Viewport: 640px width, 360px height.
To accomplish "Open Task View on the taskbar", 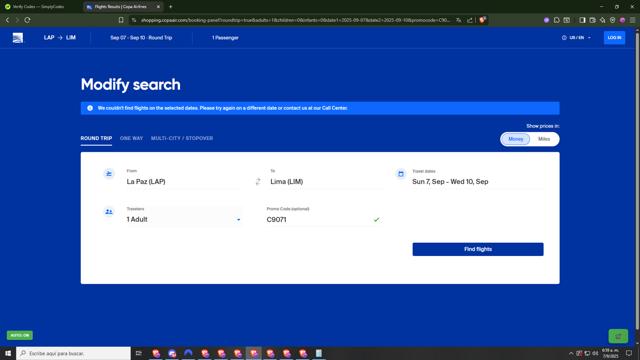I will [x=139, y=353].
